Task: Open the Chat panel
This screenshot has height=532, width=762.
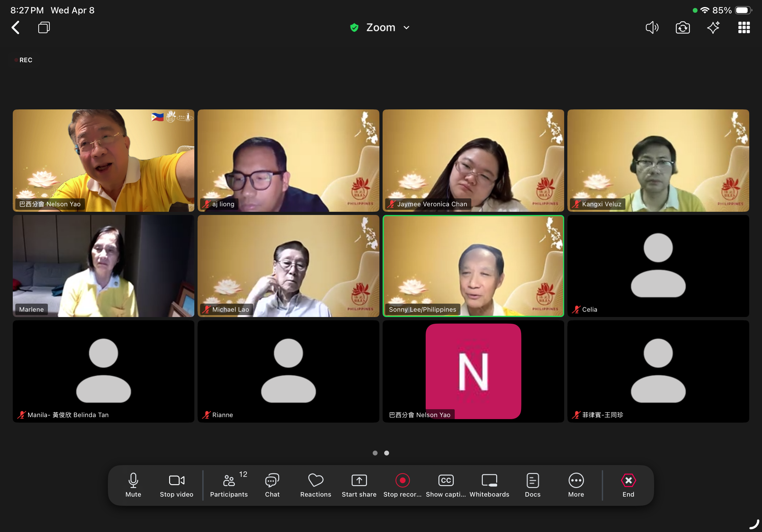Action: tap(272, 484)
